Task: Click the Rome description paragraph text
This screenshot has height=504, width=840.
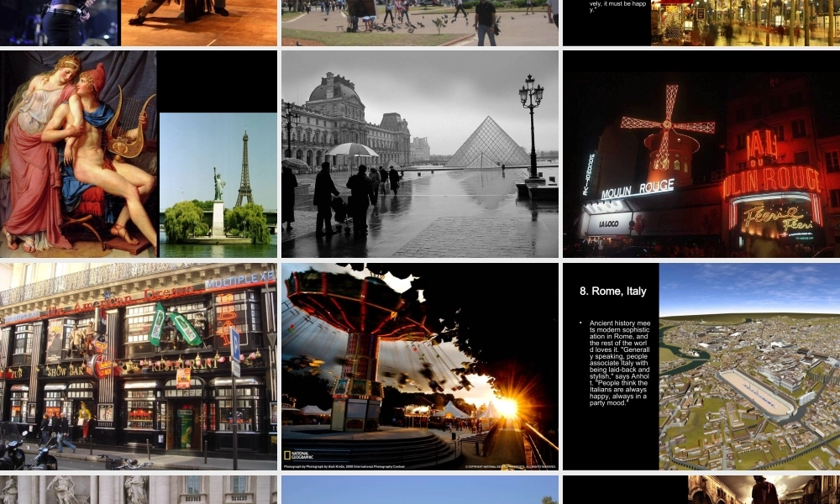Action: coord(619,363)
